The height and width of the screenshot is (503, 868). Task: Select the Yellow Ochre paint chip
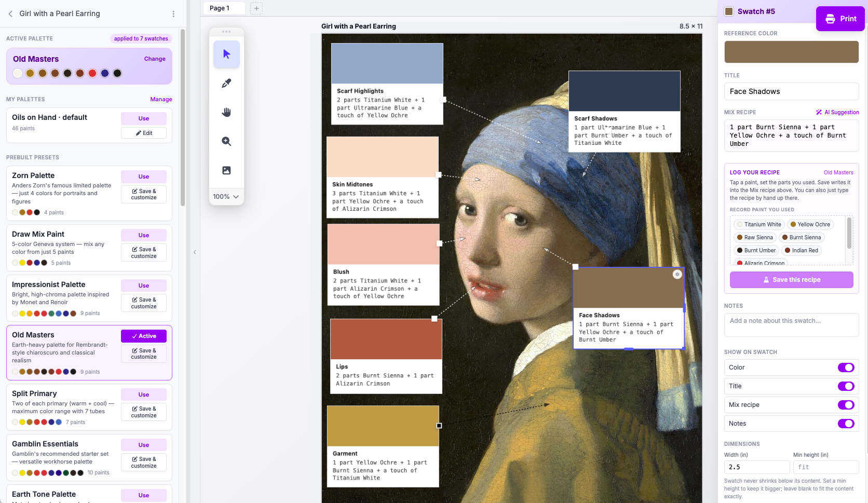[810, 224]
